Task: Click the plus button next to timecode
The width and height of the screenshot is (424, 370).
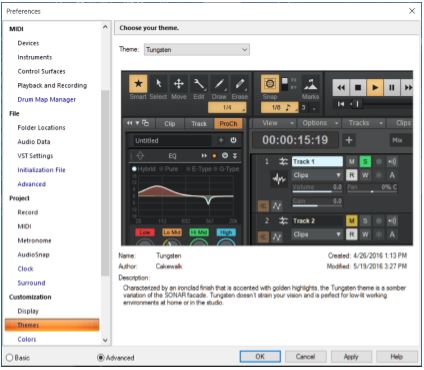Action: coord(349,140)
